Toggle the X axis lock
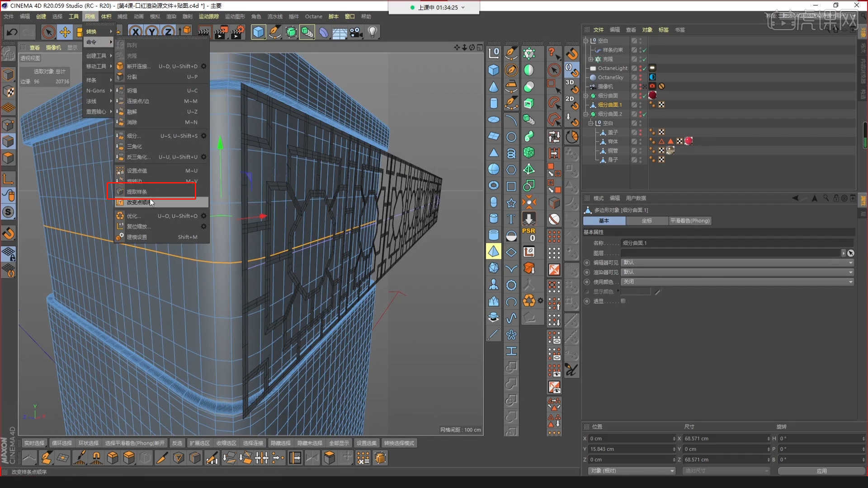 [135, 32]
